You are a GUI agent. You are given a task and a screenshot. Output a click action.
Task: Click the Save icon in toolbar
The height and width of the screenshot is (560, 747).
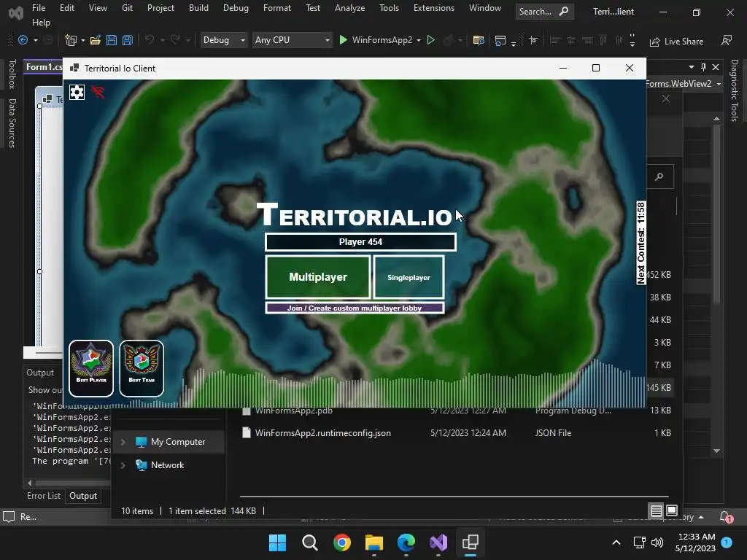(x=112, y=40)
